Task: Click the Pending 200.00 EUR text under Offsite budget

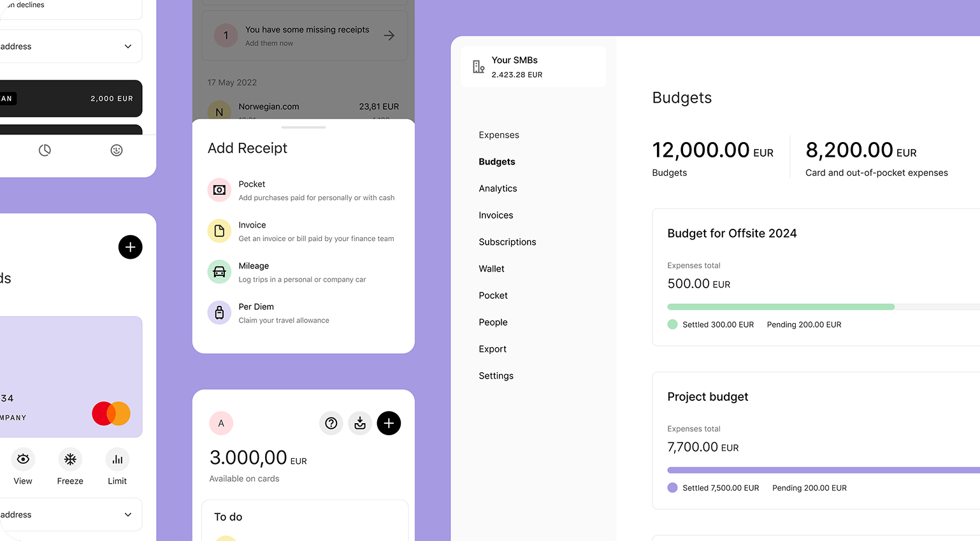Action: (804, 324)
